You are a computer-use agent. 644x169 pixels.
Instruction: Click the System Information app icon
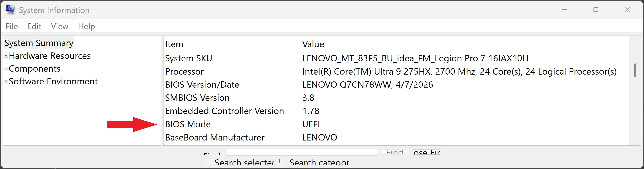tap(10, 10)
